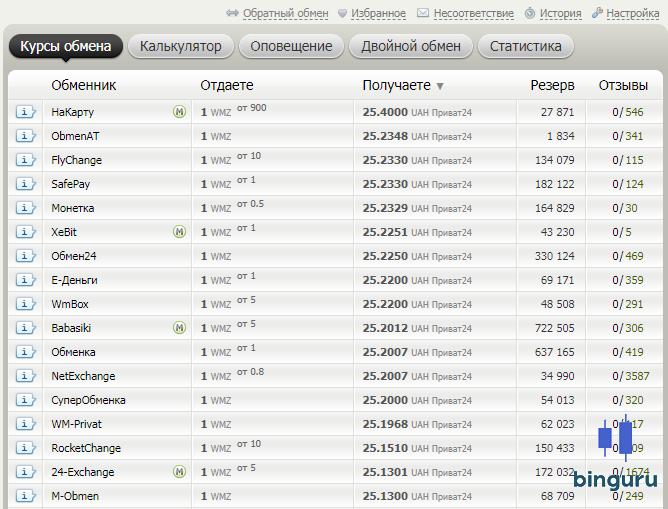Click the double-arrow icon before Обратный обмен

pyautogui.click(x=232, y=13)
